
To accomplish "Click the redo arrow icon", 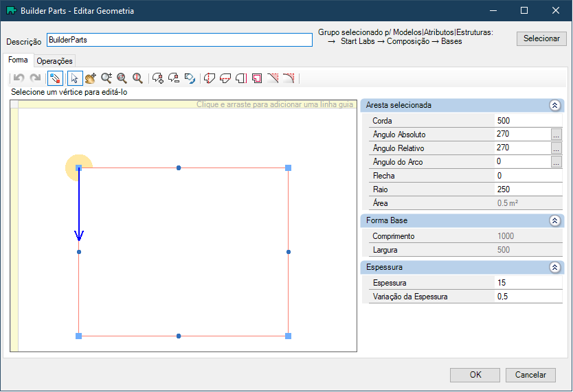I will pos(35,78).
